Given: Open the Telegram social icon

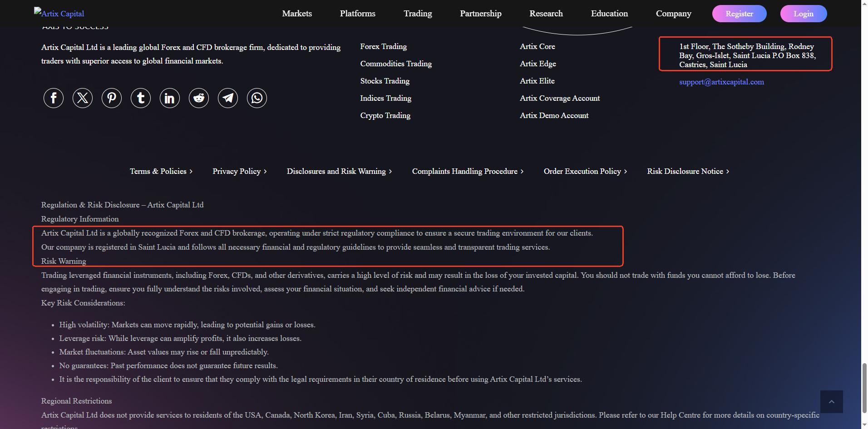Looking at the screenshot, I should (228, 98).
